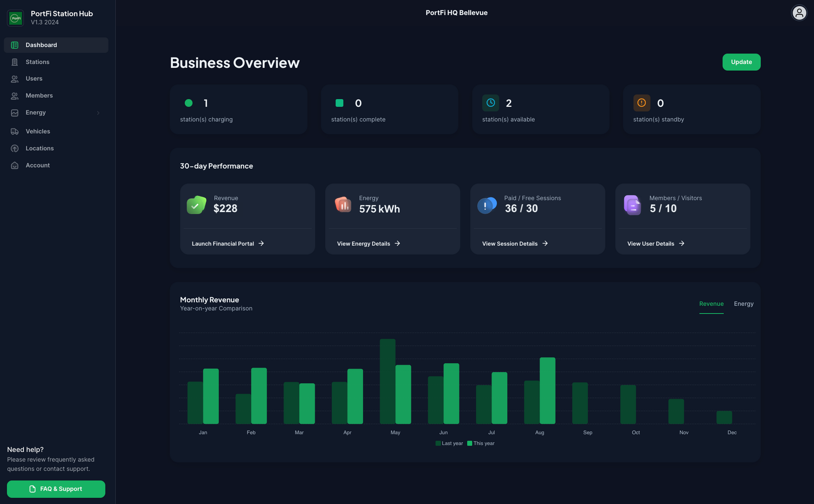814x504 pixels.
Task: Click the Revenue green checkmark icon
Action: (x=196, y=205)
